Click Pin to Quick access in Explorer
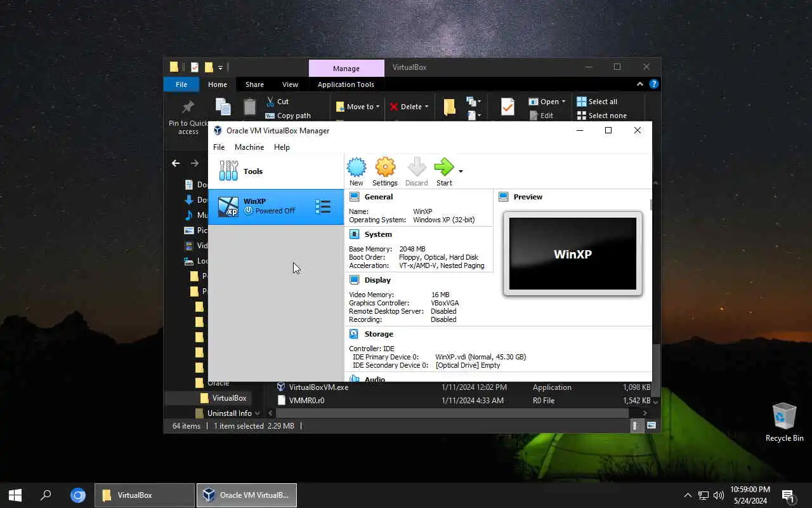This screenshot has height=508, width=812. click(x=188, y=118)
